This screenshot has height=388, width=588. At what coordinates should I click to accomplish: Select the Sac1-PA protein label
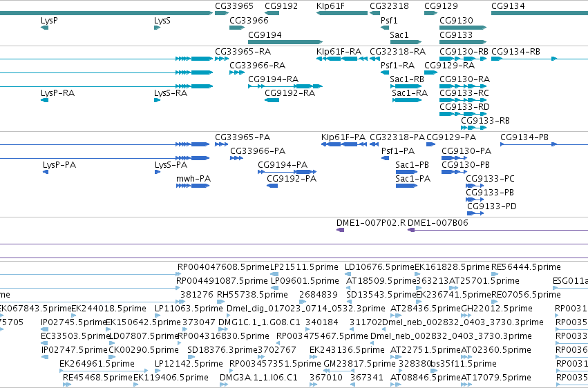pos(413,179)
